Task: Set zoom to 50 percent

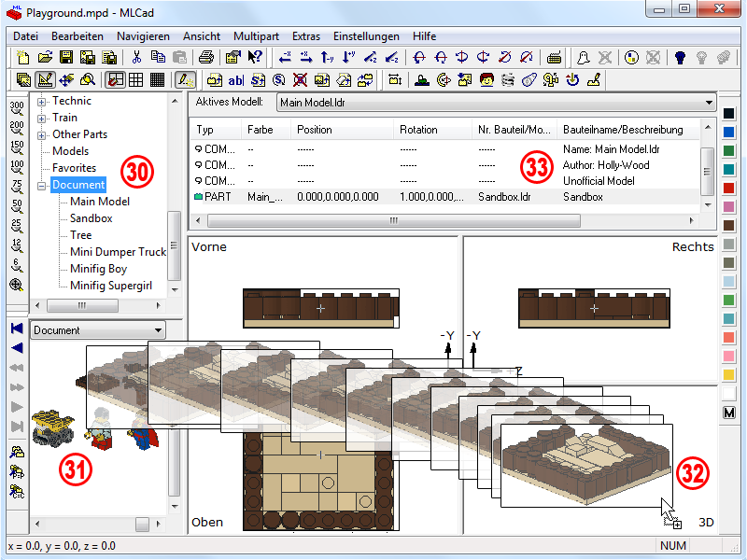Action: (17, 206)
